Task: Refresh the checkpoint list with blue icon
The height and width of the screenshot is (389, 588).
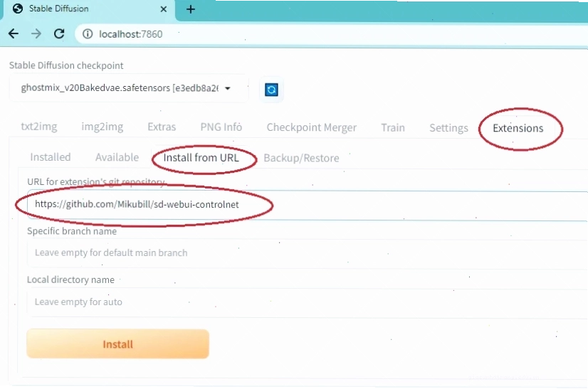Action: click(x=271, y=90)
